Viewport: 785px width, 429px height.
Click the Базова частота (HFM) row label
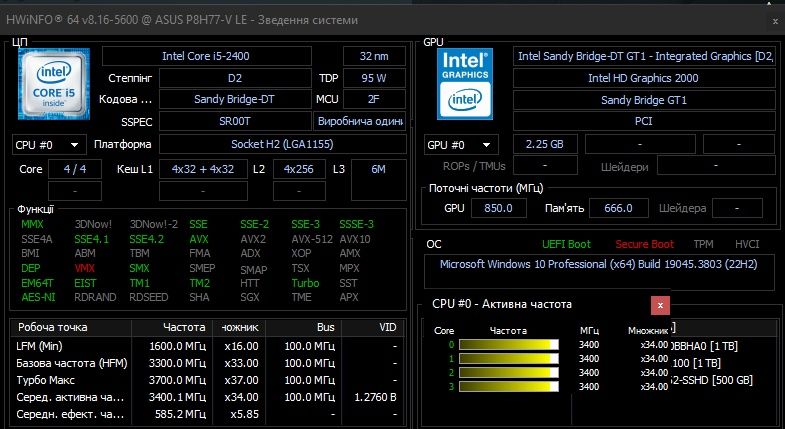coord(72,363)
